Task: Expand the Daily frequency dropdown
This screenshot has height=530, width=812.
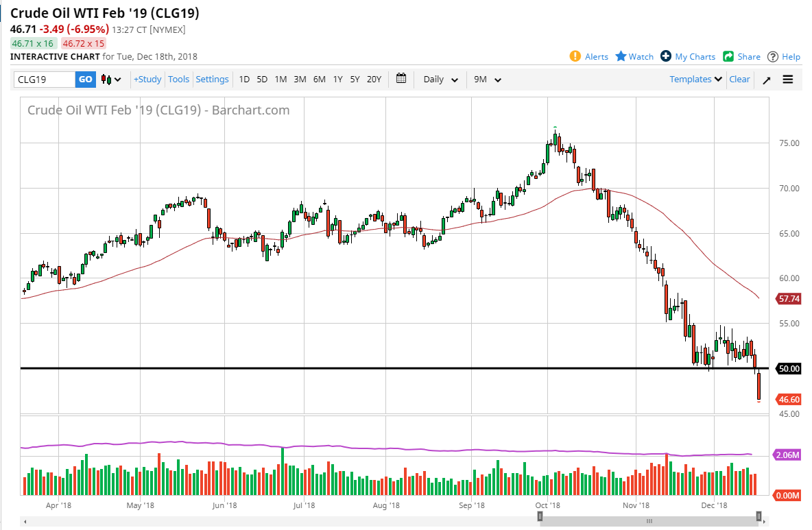Action: click(x=440, y=80)
